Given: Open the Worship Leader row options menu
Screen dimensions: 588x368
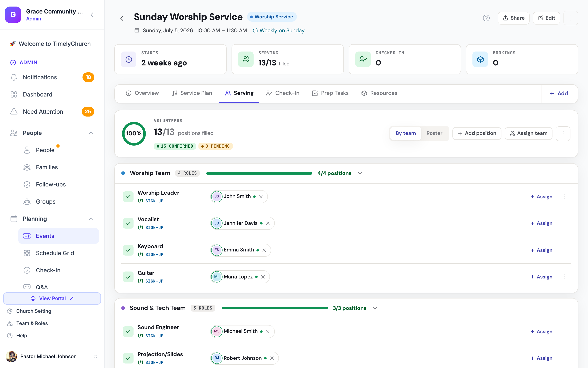Looking at the screenshot, I should (564, 197).
